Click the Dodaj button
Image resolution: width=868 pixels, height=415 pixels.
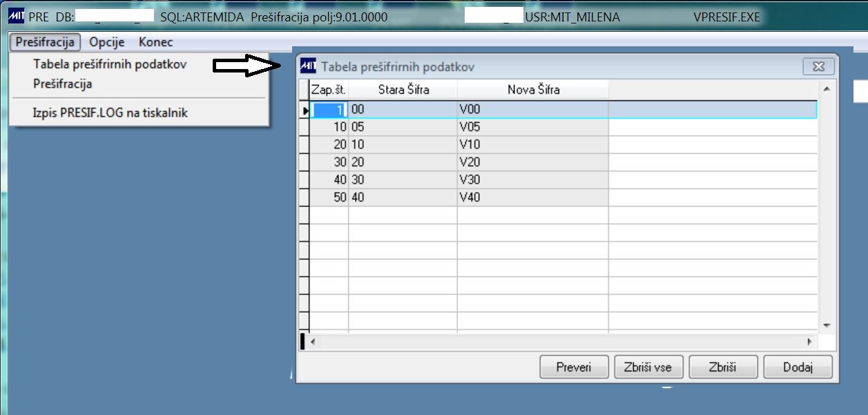(798, 367)
